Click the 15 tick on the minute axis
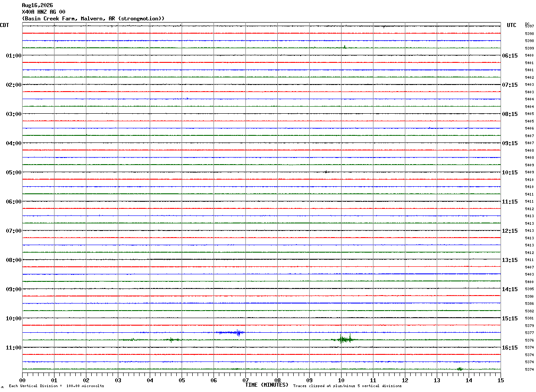This screenshot has width=536, height=392. (x=501, y=380)
